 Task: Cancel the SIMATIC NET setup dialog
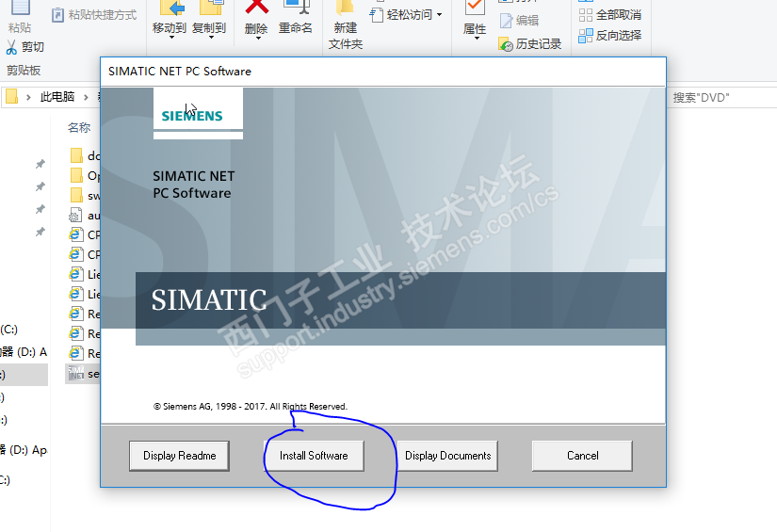click(x=582, y=456)
